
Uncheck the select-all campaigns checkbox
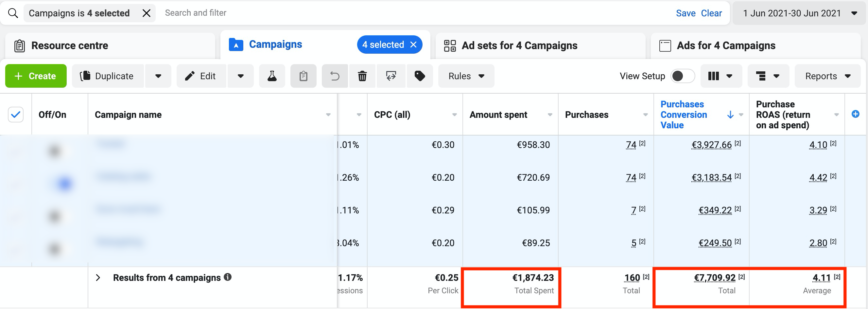point(15,115)
